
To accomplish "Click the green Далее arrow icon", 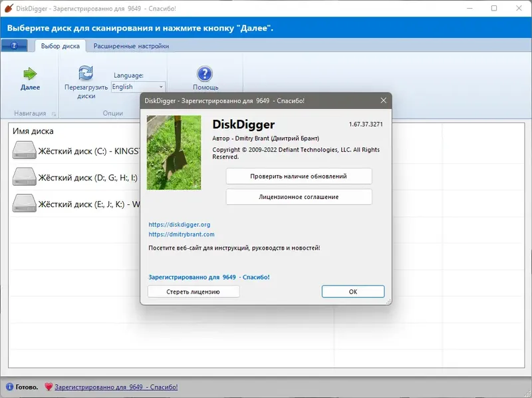I will tap(30, 73).
